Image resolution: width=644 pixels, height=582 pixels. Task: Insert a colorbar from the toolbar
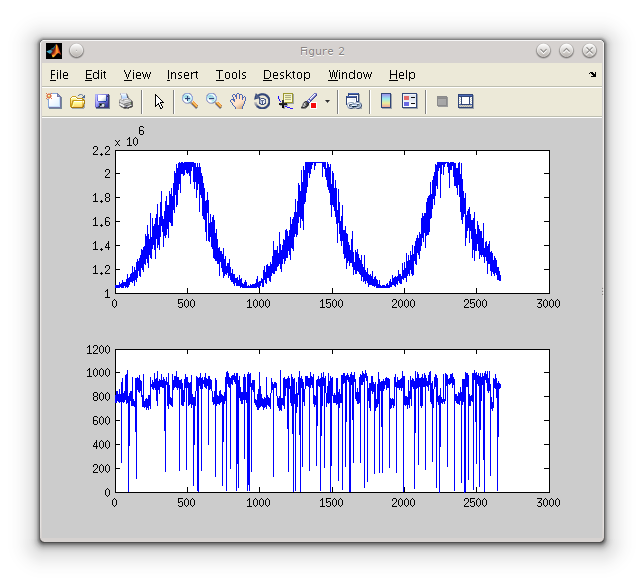pos(385,101)
